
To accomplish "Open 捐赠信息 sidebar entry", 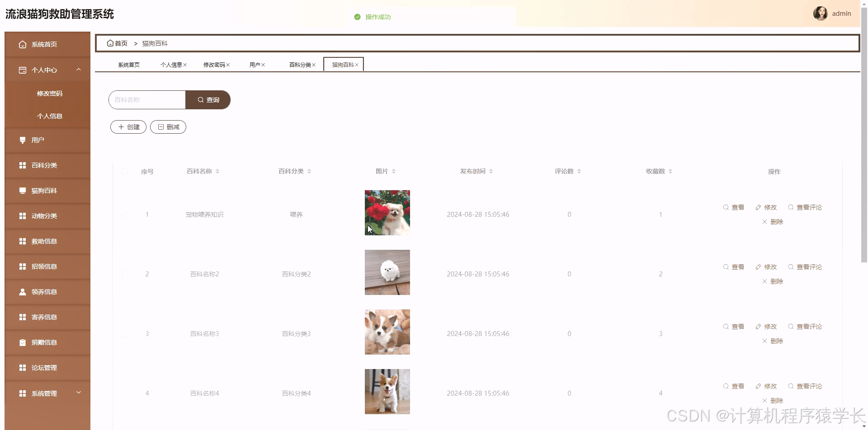I will [x=47, y=342].
